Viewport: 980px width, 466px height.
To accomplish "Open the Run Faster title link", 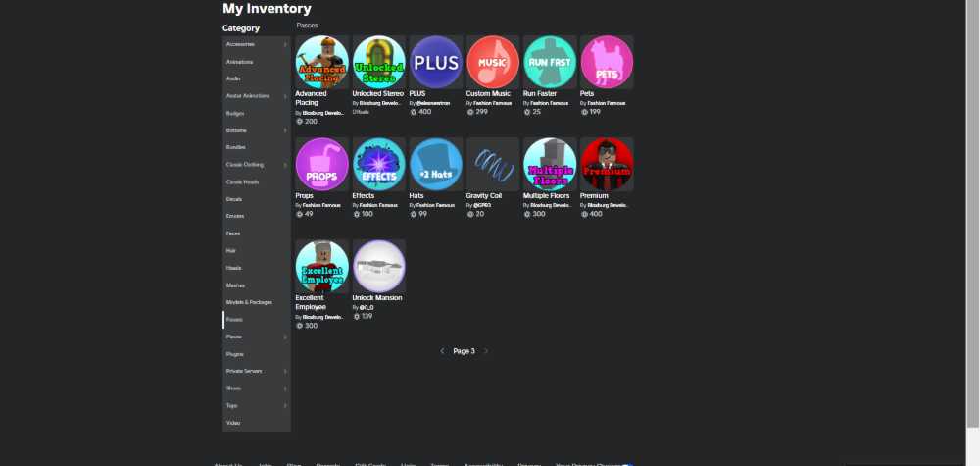I will click(540, 94).
